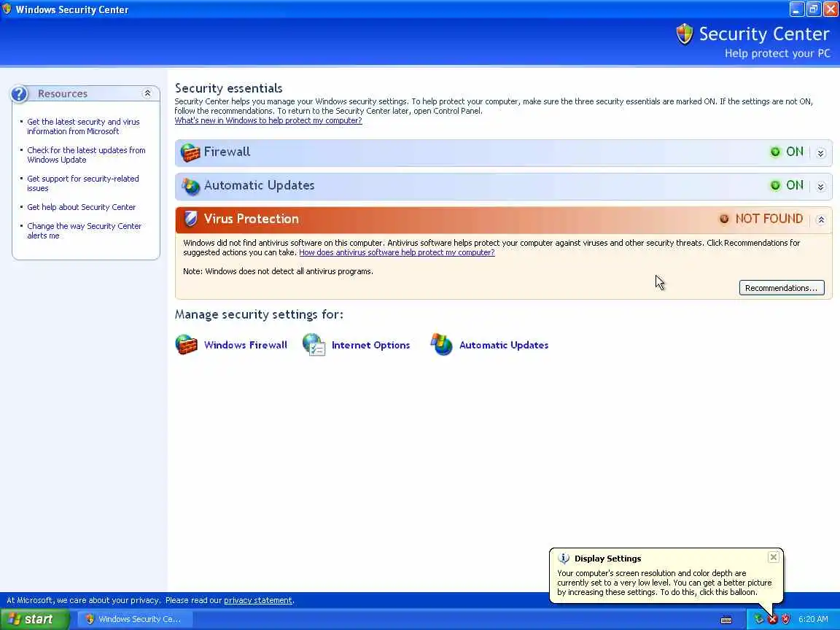The width and height of the screenshot is (840, 630).
Task: Click the Resources help question mark icon
Action: (x=19, y=94)
